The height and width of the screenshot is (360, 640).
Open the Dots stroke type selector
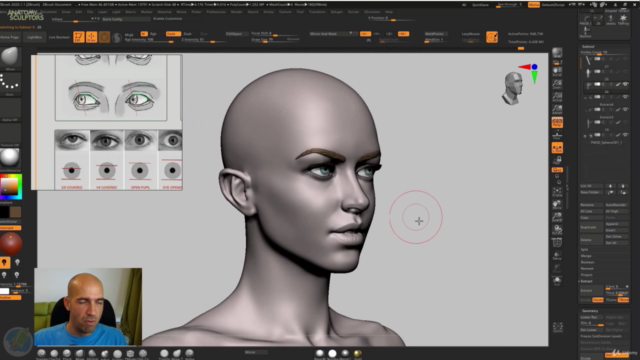tap(10, 83)
